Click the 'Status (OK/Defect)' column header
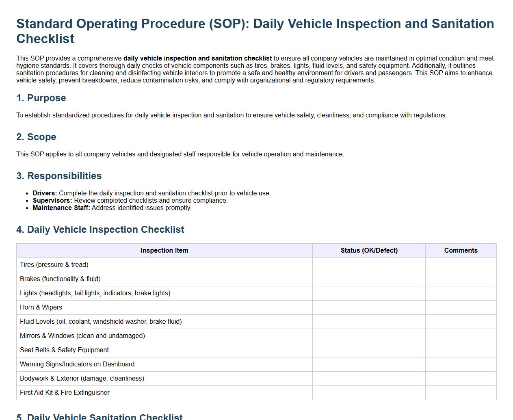 (369, 251)
